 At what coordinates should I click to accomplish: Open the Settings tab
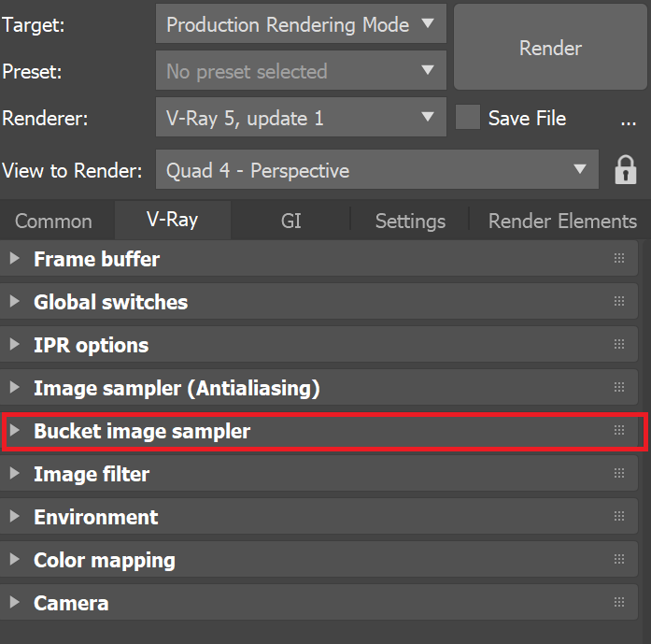pyautogui.click(x=410, y=222)
